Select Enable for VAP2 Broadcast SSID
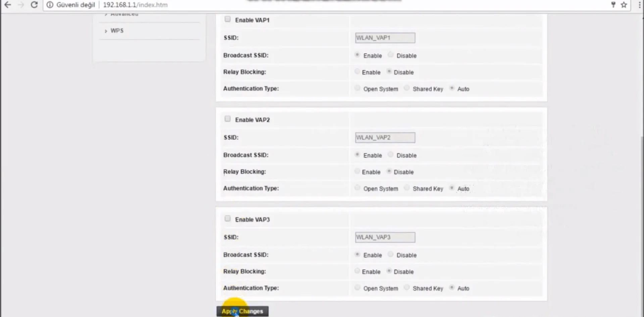 357,154
